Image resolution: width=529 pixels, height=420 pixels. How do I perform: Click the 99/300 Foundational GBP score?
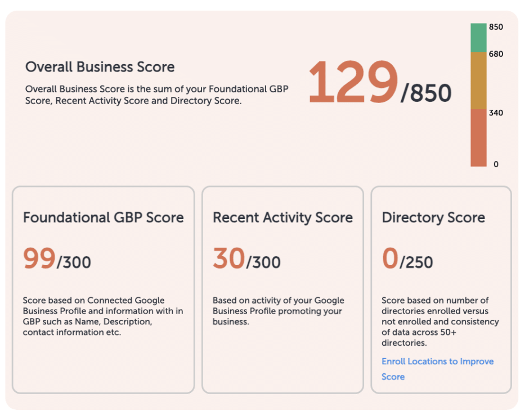[x=56, y=259]
